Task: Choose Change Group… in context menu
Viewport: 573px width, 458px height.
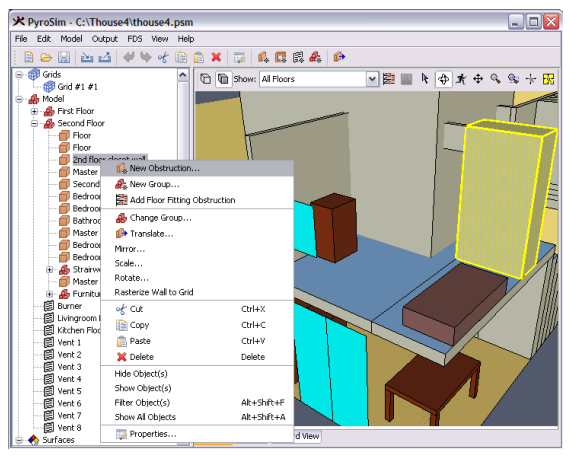Action: click(x=197, y=218)
